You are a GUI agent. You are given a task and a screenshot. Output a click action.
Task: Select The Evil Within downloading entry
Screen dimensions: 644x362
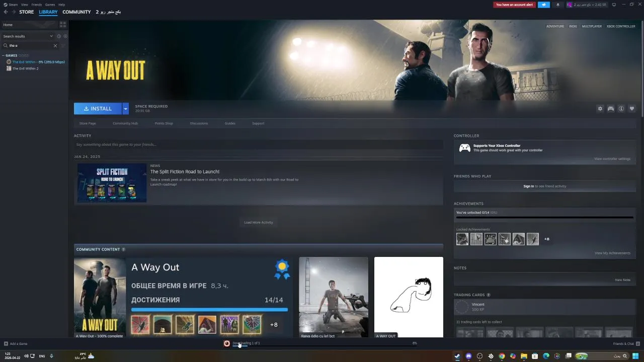pyautogui.click(x=35, y=62)
